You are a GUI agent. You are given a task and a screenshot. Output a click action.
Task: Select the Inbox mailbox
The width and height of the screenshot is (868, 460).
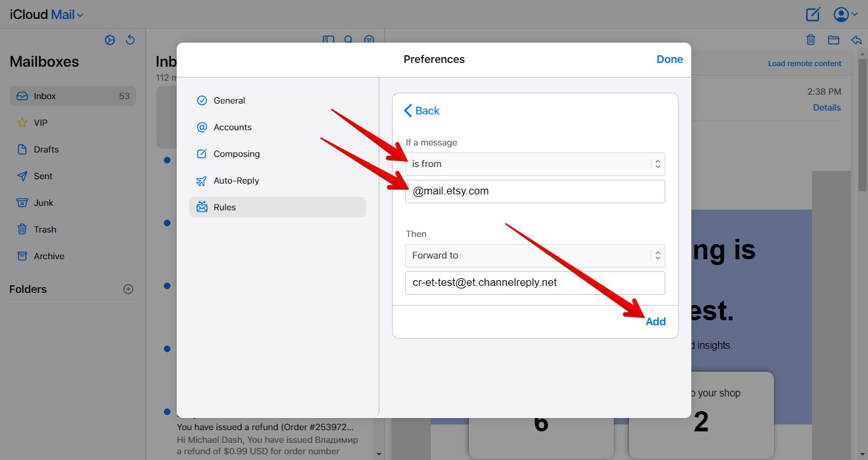tap(72, 96)
